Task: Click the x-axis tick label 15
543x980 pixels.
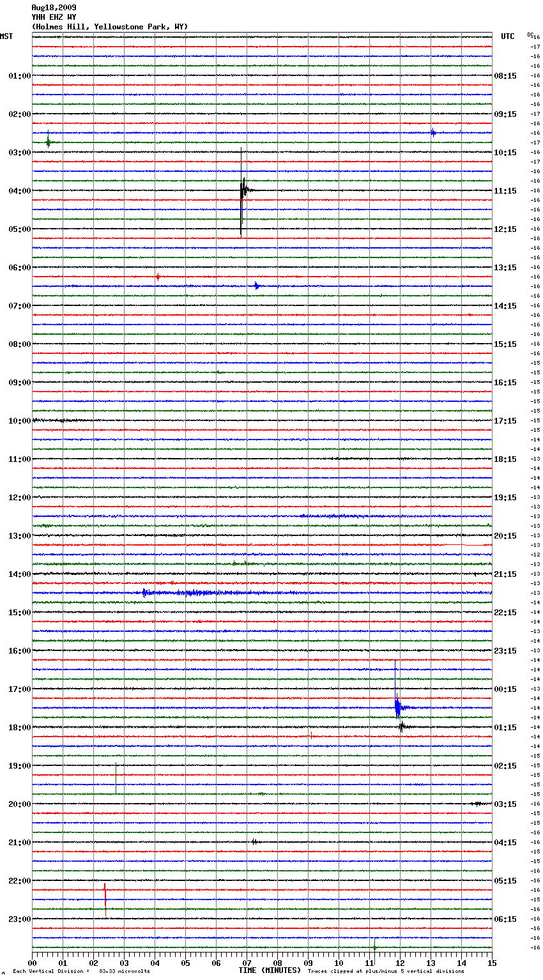Action: (x=491, y=963)
